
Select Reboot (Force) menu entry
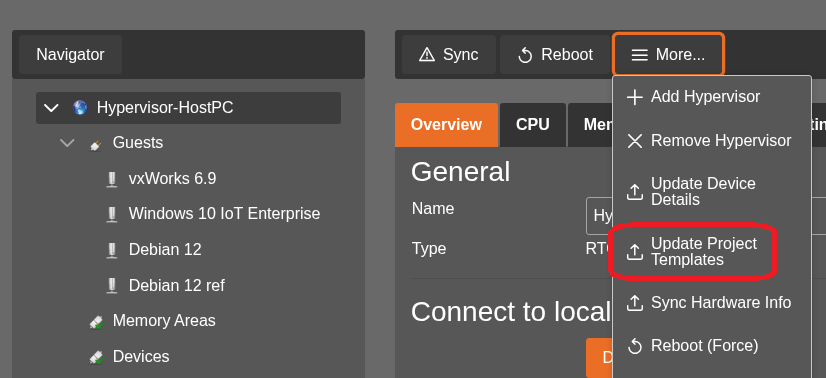[x=712, y=346]
